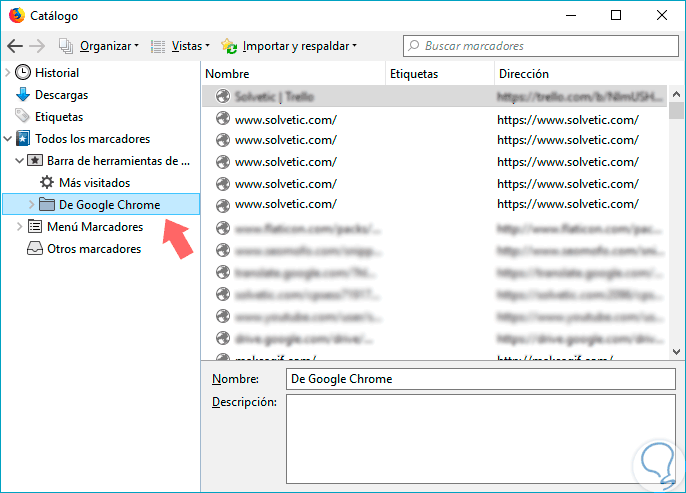The height and width of the screenshot is (493, 686).
Task: Click the De Google Chrome folder icon
Action: (x=47, y=204)
